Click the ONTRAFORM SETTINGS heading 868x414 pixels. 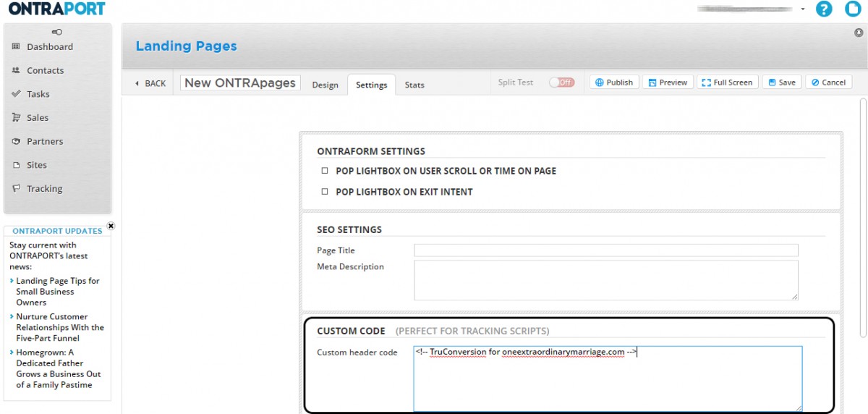(x=371, y=151)
